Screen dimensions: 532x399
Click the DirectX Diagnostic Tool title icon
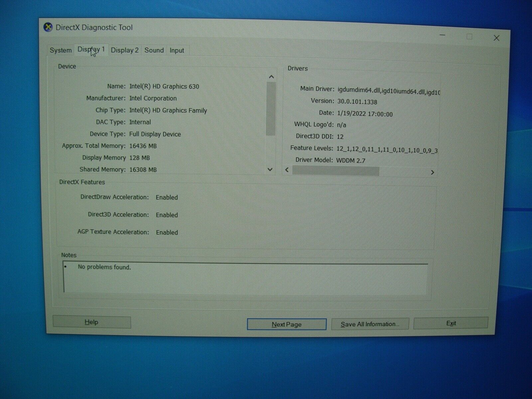point(48,27)
